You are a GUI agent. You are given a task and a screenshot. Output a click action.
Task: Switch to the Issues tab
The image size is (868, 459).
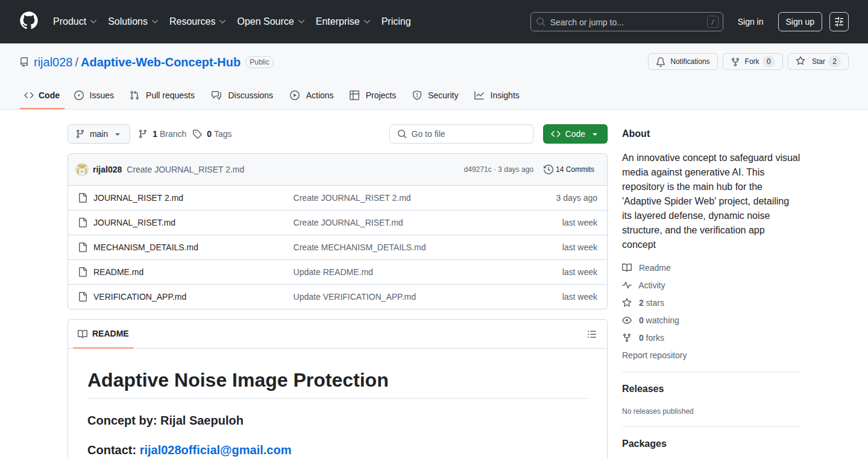point(94,95)
